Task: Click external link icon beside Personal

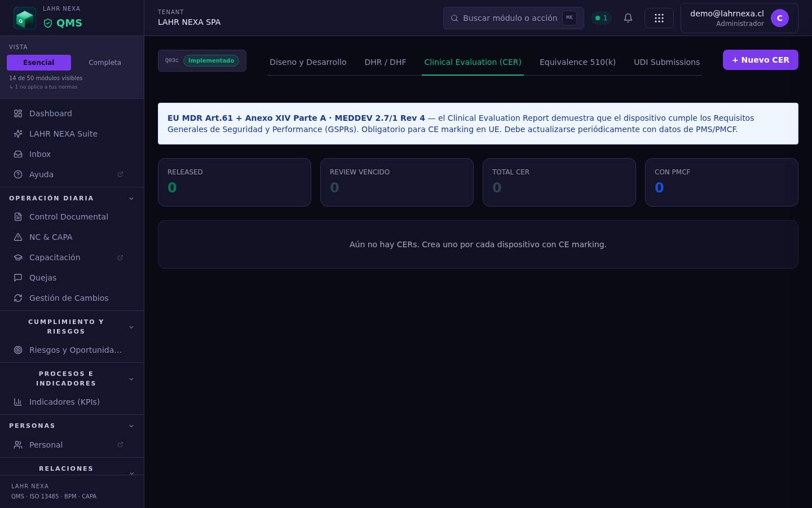Action: tap(120, 445)
